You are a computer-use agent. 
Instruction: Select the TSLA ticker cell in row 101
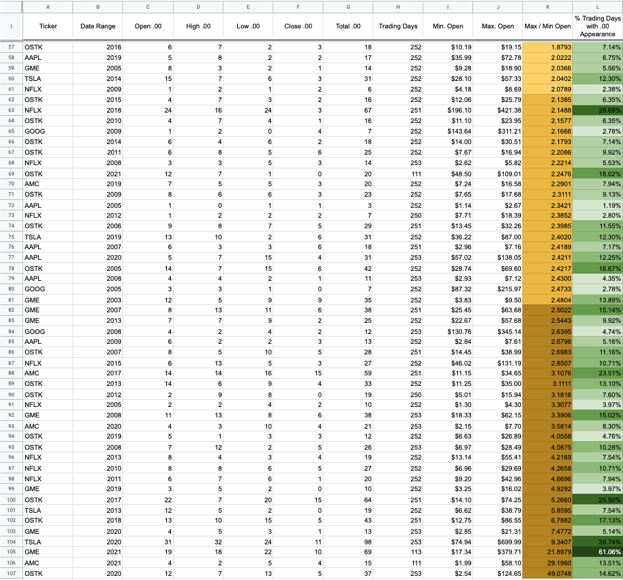[x=48, y=510]
